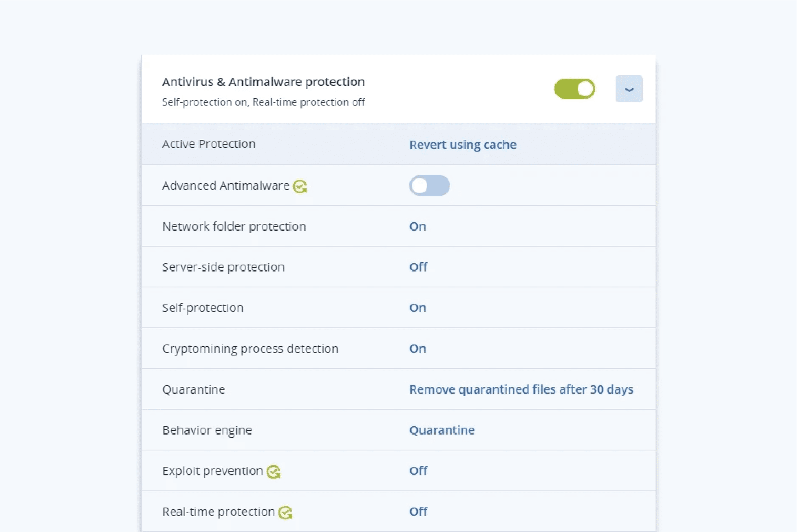Change Server-side protection Off value
The width and height of the screenshot is (797, 532).
[x=418, y=267]
